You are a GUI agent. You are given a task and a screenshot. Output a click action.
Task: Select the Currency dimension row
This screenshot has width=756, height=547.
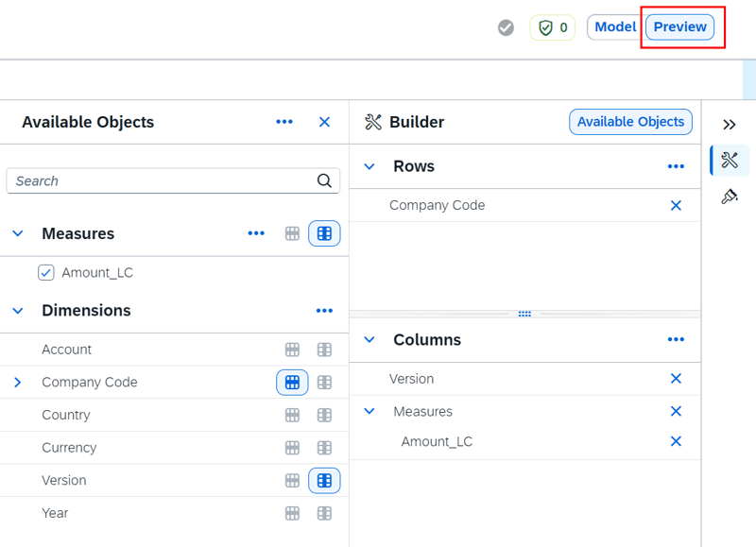(174, 448)
